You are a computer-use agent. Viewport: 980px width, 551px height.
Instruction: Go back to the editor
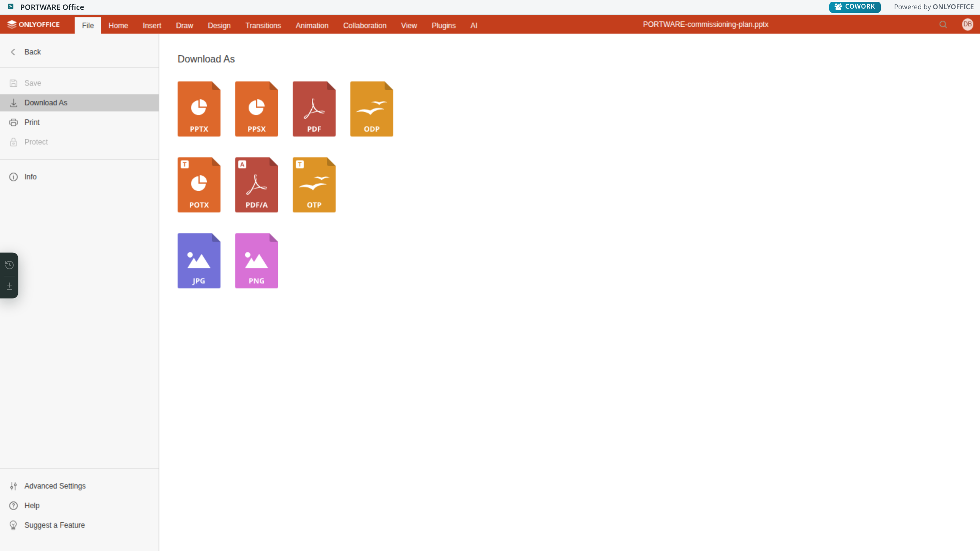[x=79, y=52]
